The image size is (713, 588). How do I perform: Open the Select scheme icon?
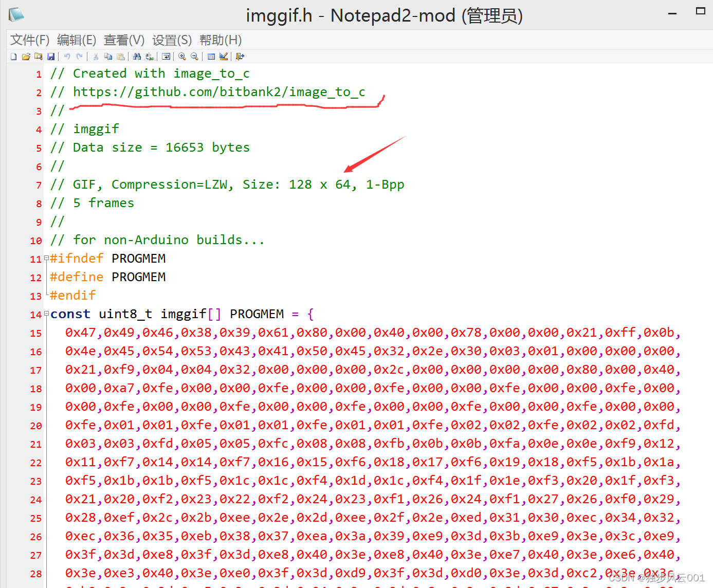click(x=211, y=57)
